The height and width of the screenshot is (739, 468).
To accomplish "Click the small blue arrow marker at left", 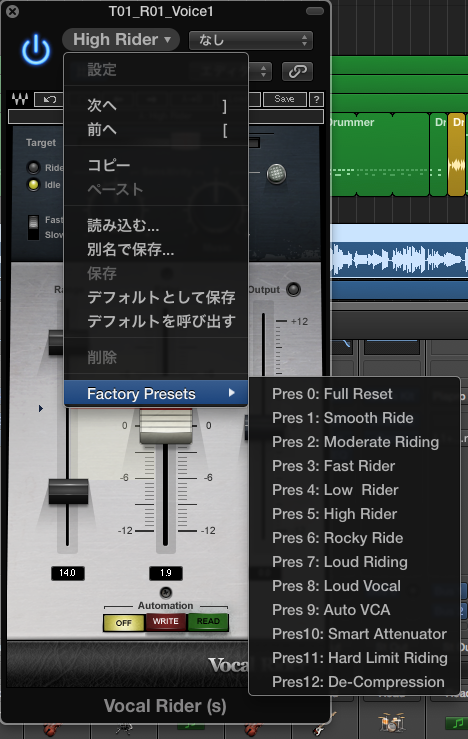I will (41, 409).
